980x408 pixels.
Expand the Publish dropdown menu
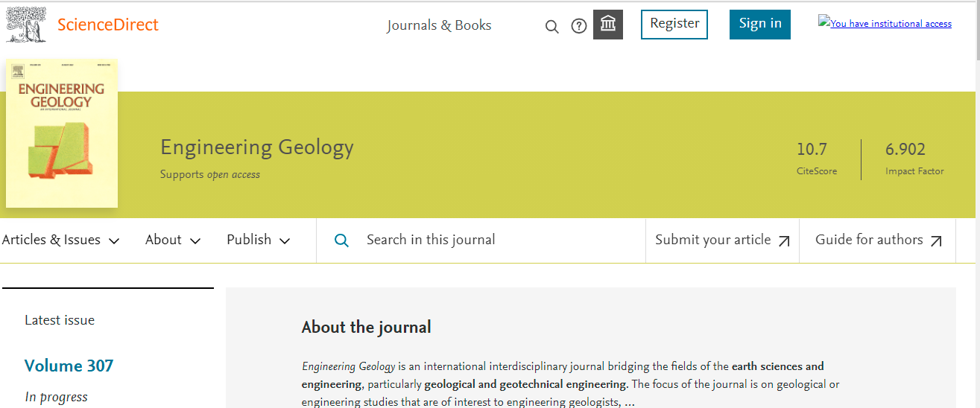coord(258,240)
